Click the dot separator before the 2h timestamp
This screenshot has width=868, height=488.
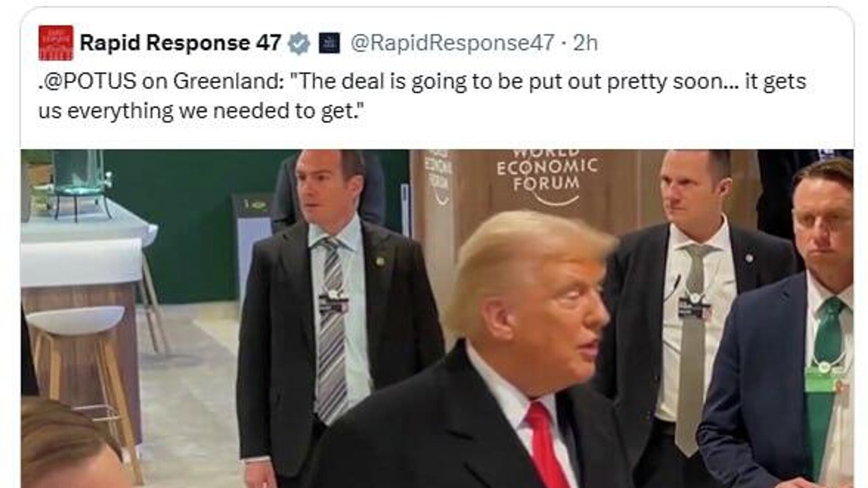[564, 44]
